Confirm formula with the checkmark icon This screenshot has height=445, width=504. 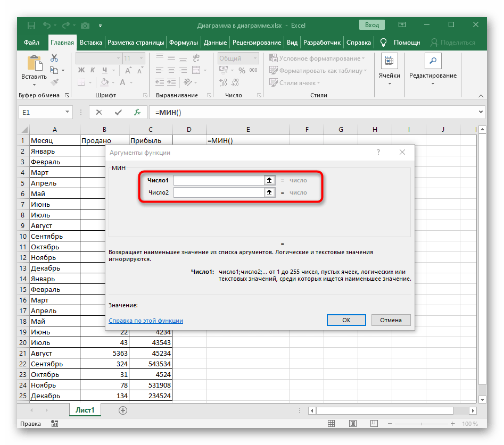tap(118, 112)
